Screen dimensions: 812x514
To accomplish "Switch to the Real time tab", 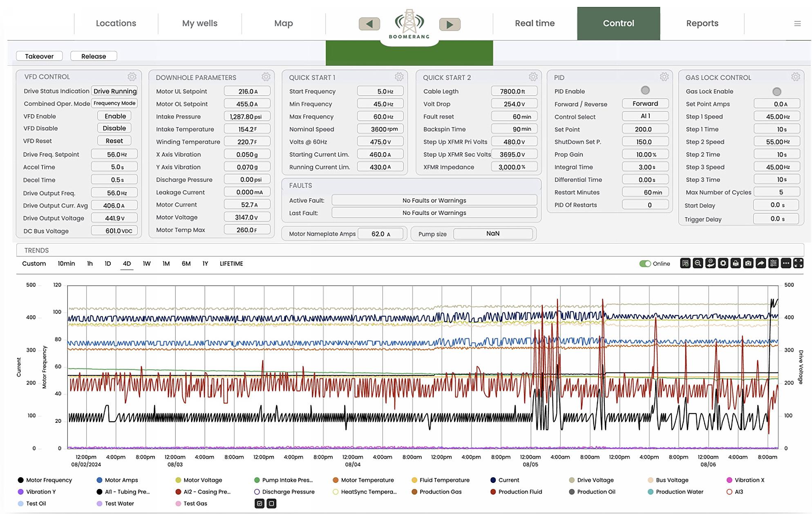I will [x=535, y=23].
